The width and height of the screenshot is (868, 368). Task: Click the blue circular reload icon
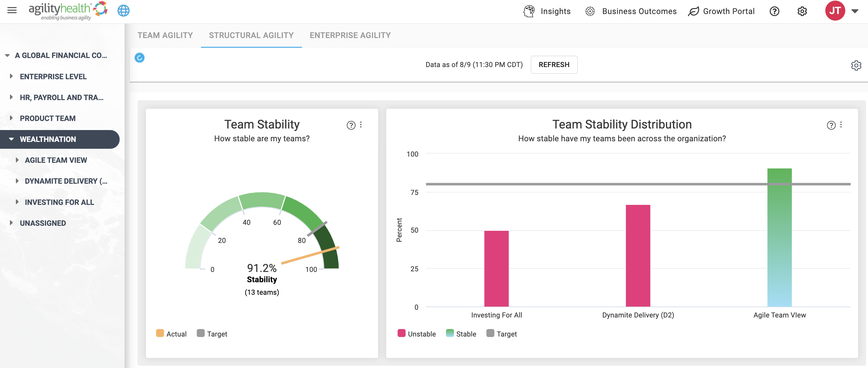point(140,58)
